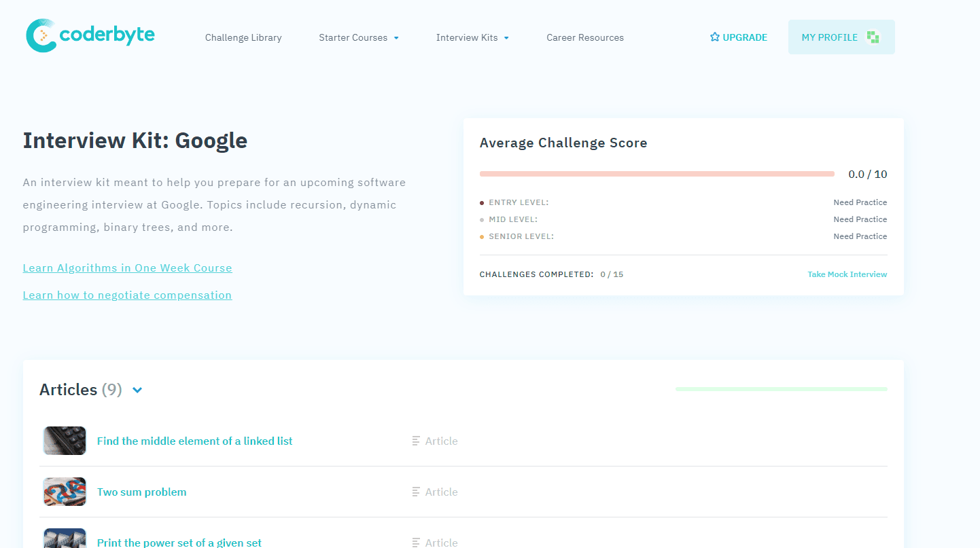The width and height of the screenshot is (980, 548).
Task: Open My Profile
Action: [x=841, y=37]
